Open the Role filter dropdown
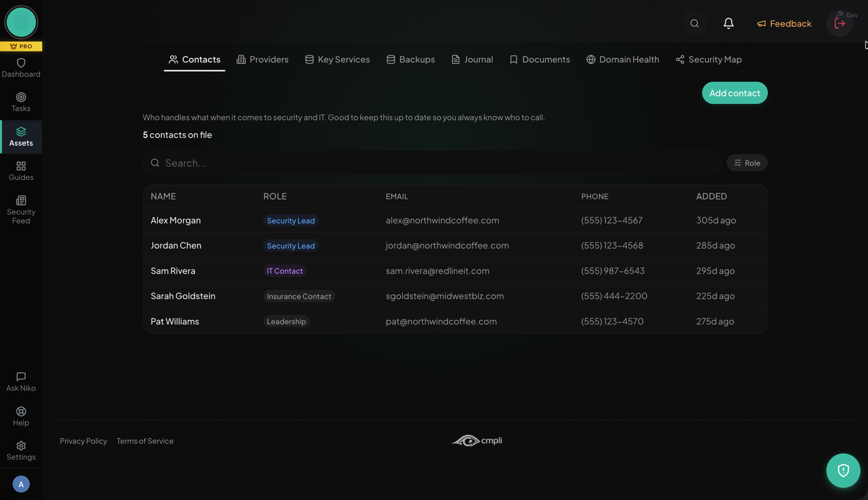868x500 pixels. click(747, 163)
